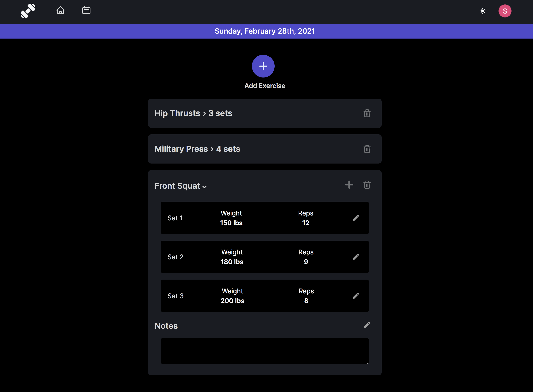
Task: Delete the Hip Thrusts exercise
Action: click(367, 113)
